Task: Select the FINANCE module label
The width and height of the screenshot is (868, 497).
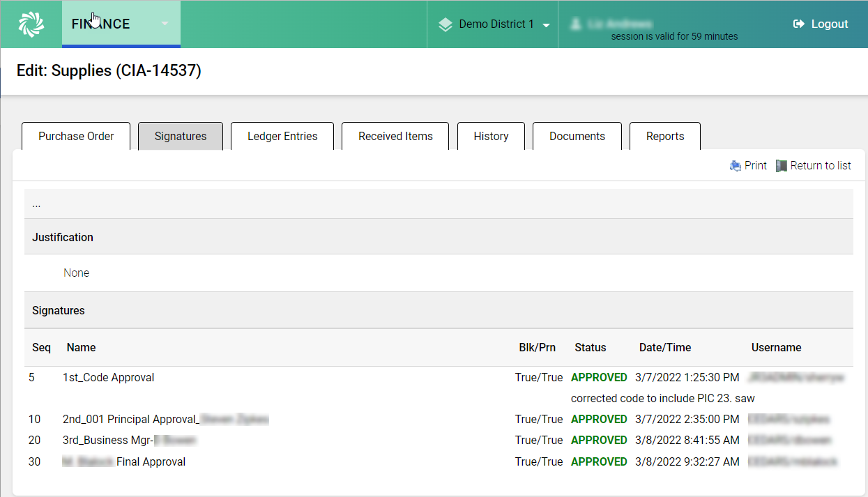Action: (100, 24)
